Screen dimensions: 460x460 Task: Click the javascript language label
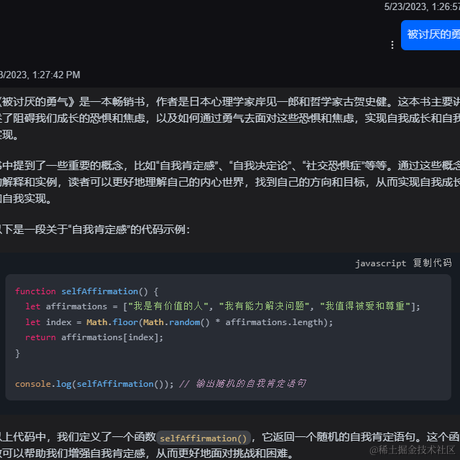pyautogui.click(x=380, y=263)
